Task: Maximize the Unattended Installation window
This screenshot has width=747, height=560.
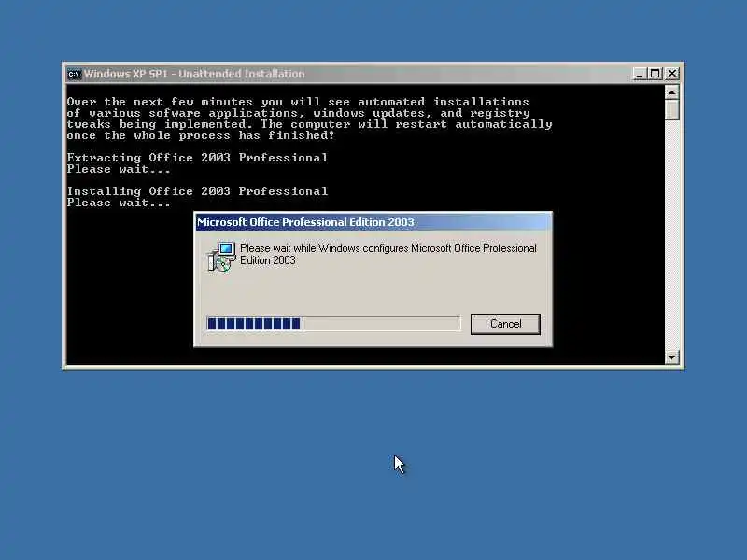Action: 655,74
